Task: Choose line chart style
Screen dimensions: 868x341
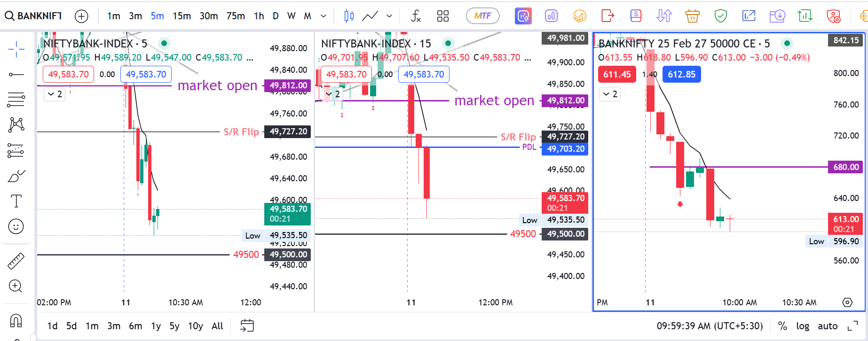Action: click(x=370, y=16)
